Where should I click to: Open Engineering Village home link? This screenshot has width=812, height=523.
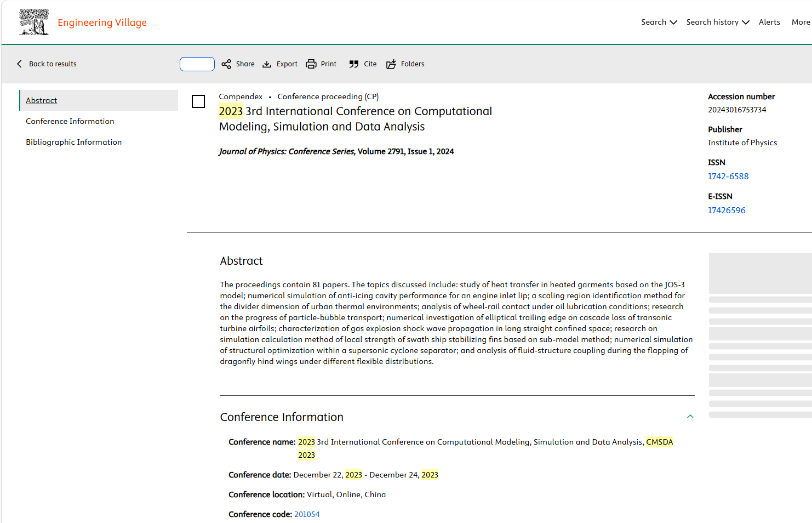pos(102,22)
